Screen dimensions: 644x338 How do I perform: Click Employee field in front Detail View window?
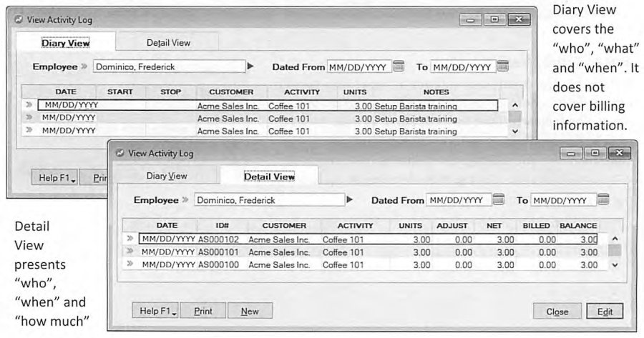tap(270, 200)
